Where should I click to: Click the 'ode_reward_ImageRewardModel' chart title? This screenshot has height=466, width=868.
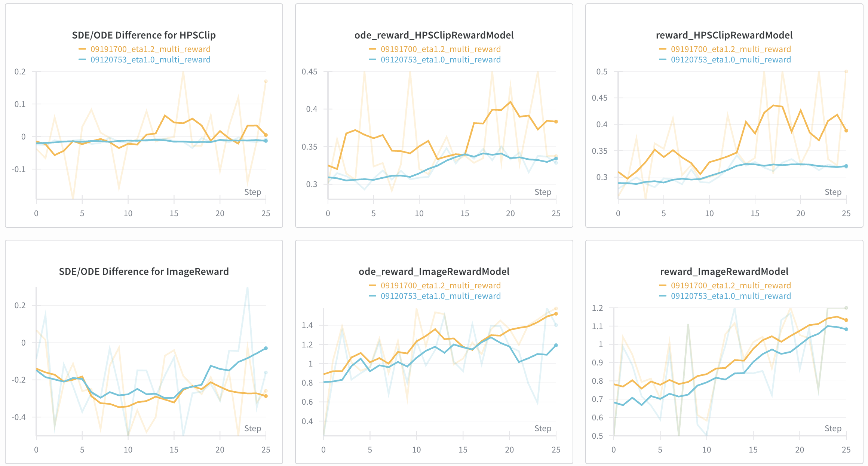434,272
